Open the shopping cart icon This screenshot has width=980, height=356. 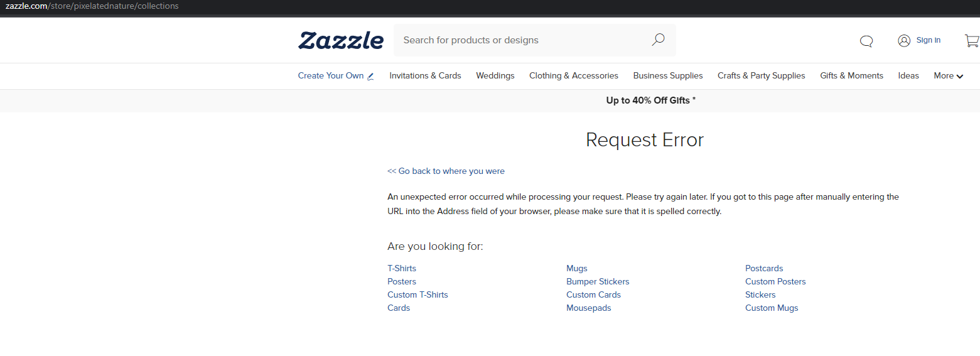[x=972, y=41]
